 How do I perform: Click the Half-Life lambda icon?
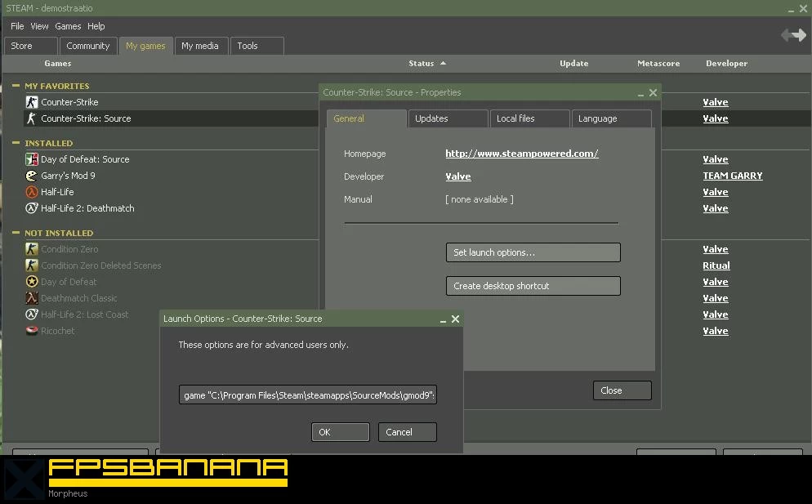tap(32, 192)
